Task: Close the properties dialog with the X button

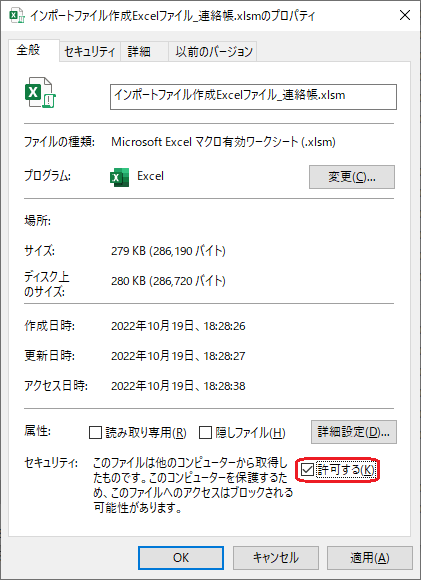Action: (x=405, y=15)
